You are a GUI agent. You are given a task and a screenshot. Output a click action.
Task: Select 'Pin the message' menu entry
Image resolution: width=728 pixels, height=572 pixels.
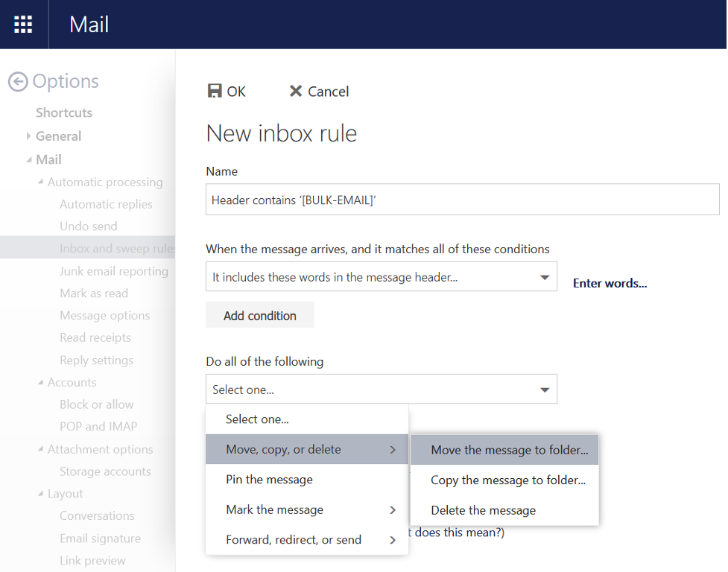(269, 480)
